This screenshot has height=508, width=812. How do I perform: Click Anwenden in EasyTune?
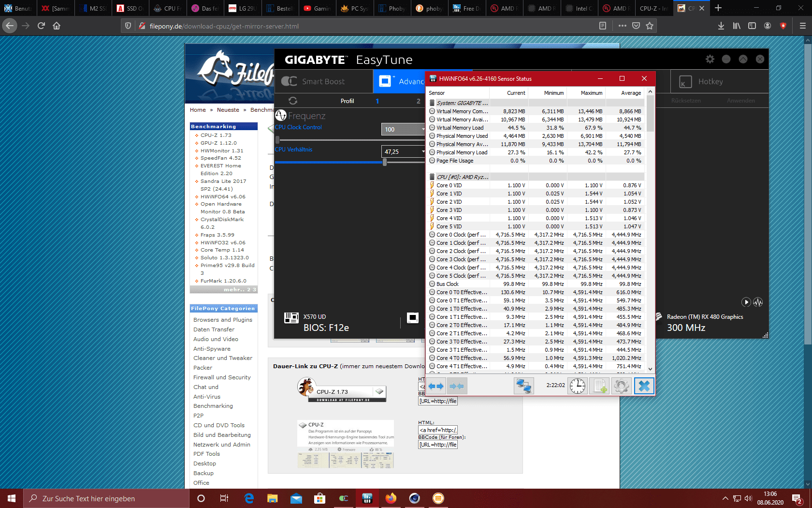(740, 101)
